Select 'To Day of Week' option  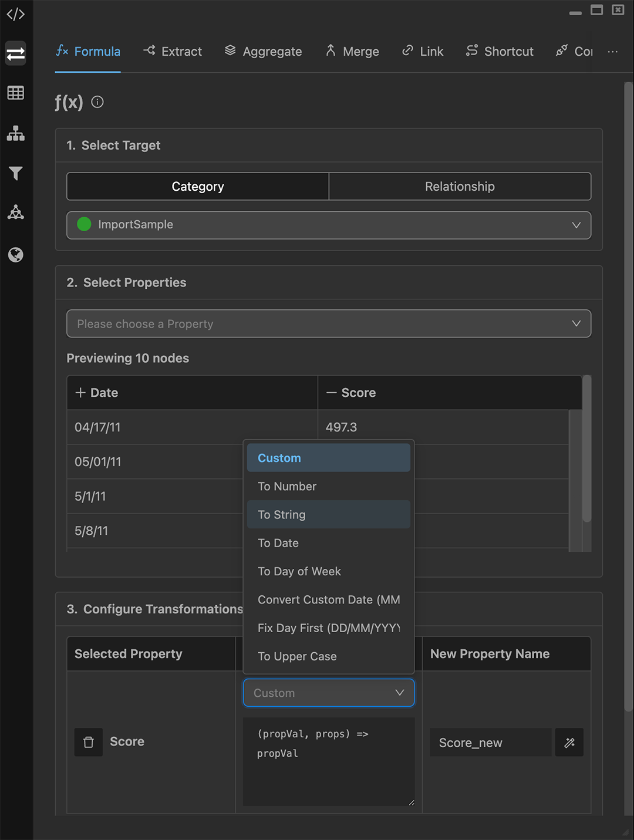299,572
